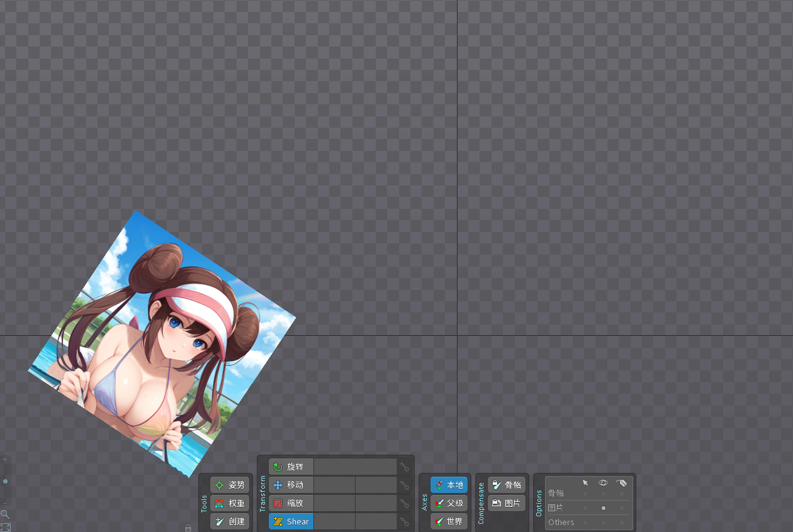
Task: Toggle 图片 select option dot
Action: tap(585, 507)
